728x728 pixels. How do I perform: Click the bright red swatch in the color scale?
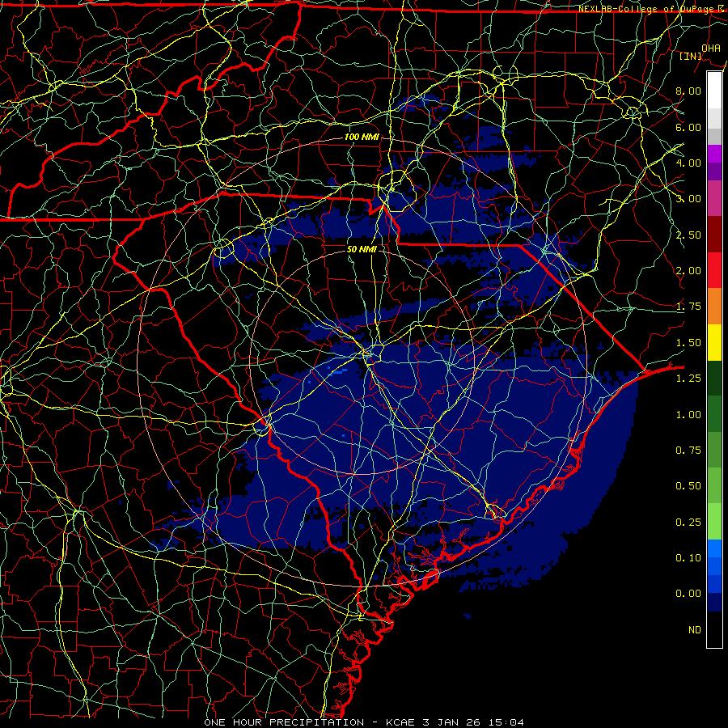714,270
